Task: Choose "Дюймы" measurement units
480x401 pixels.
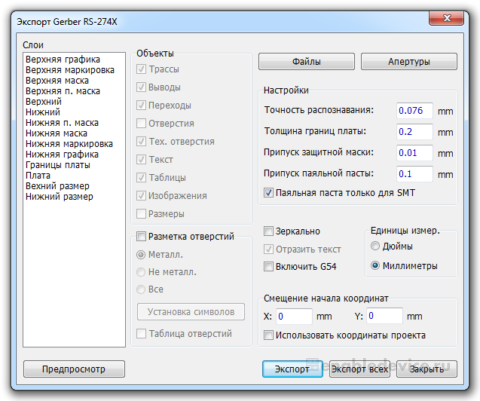Action: pos(375,246)
